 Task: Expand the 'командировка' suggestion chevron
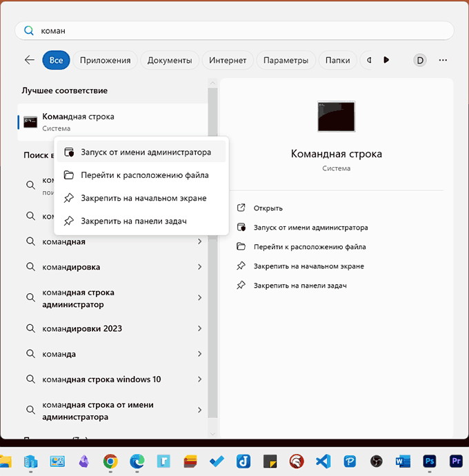click(x=199, y=267)
